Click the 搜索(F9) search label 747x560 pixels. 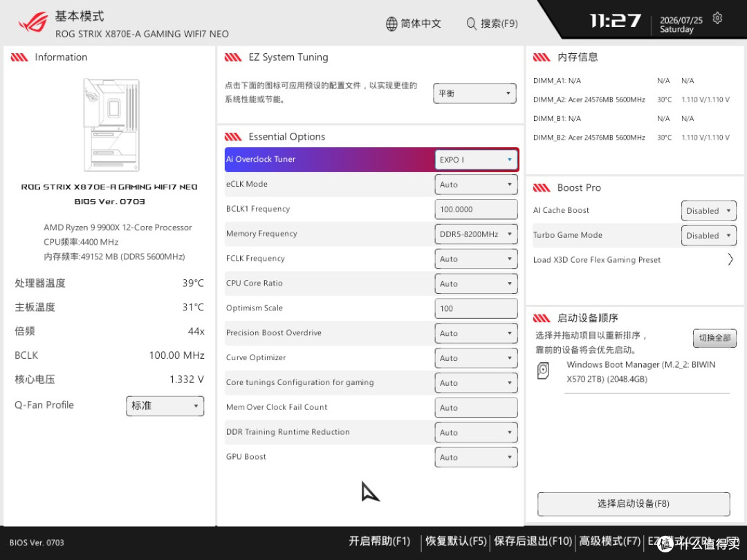[499, 24]
